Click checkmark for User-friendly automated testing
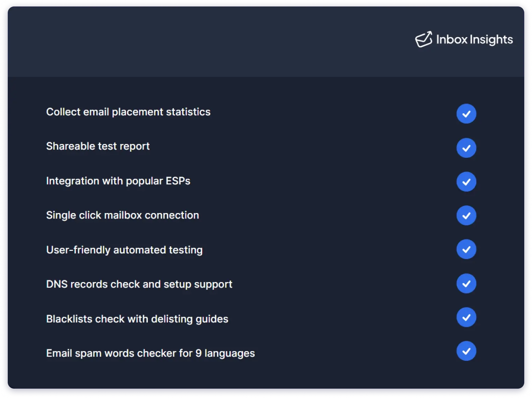This screenshot has width=532, height=398. click(466, 249)
